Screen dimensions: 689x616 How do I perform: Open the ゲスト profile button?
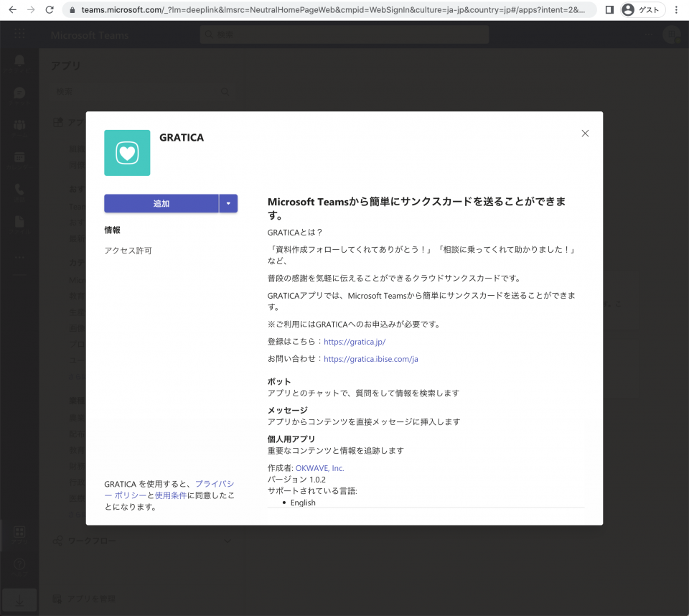coord(642,9)
